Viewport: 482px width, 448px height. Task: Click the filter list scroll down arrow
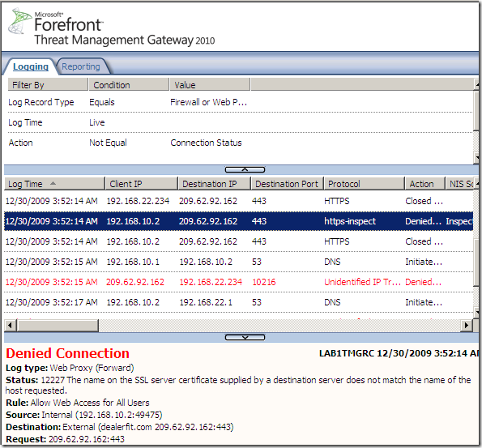(477, 158)
